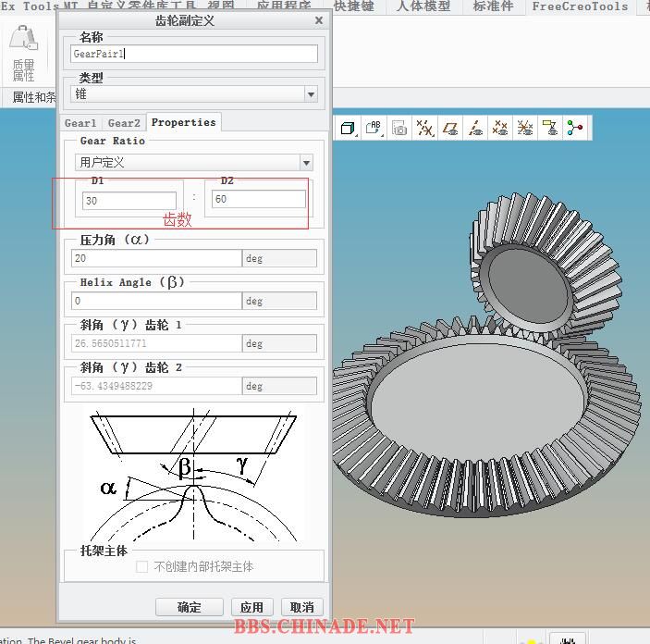Click the gear 2 bevel angle field
This screenshot has height=644, width=650.
pos(156,386)
